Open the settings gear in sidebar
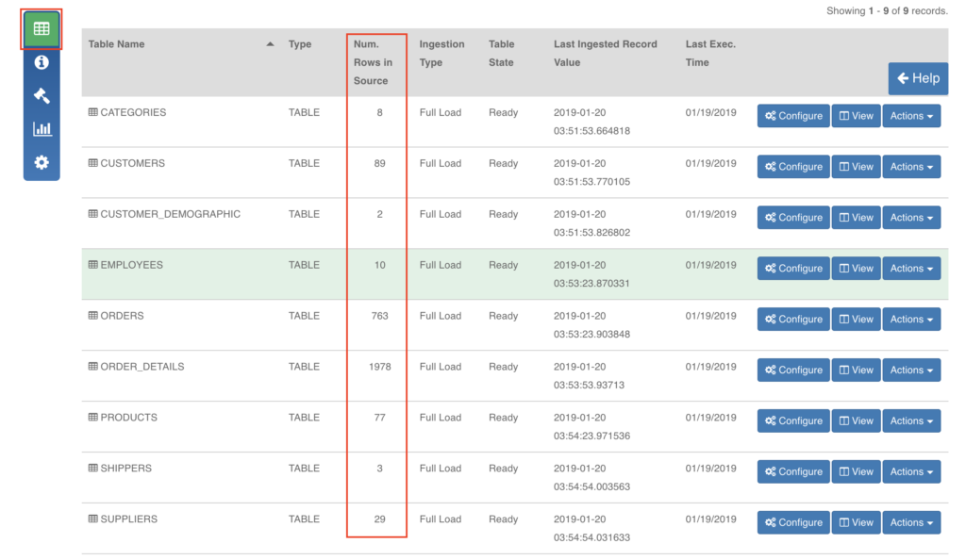The image size is (966, 560). 42,162
